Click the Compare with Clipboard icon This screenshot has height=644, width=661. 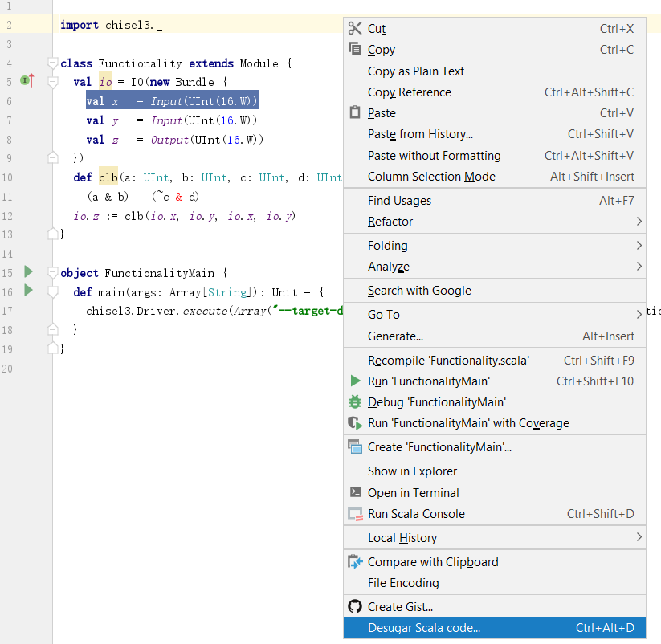pyautogui.click(x=355, y=562)
